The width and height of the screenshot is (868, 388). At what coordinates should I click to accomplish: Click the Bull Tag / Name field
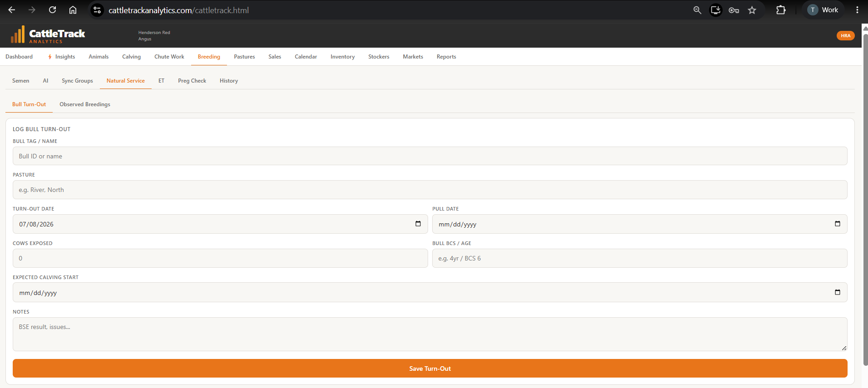(430, 156)
